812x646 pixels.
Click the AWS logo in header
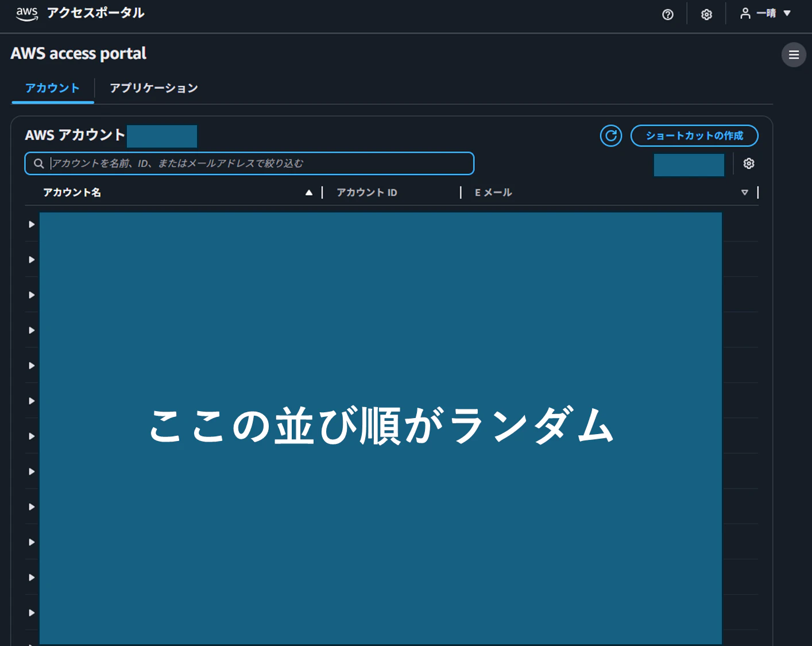[27, 14]
